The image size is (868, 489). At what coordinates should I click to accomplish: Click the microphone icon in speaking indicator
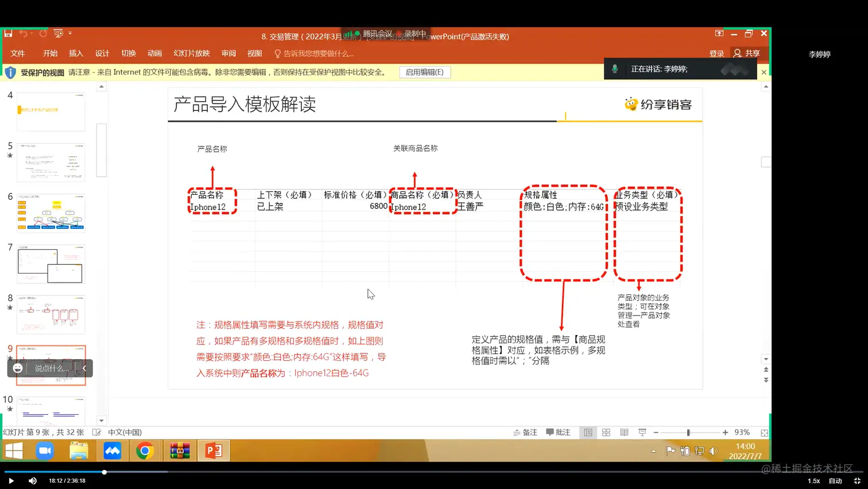click(615, 69)
